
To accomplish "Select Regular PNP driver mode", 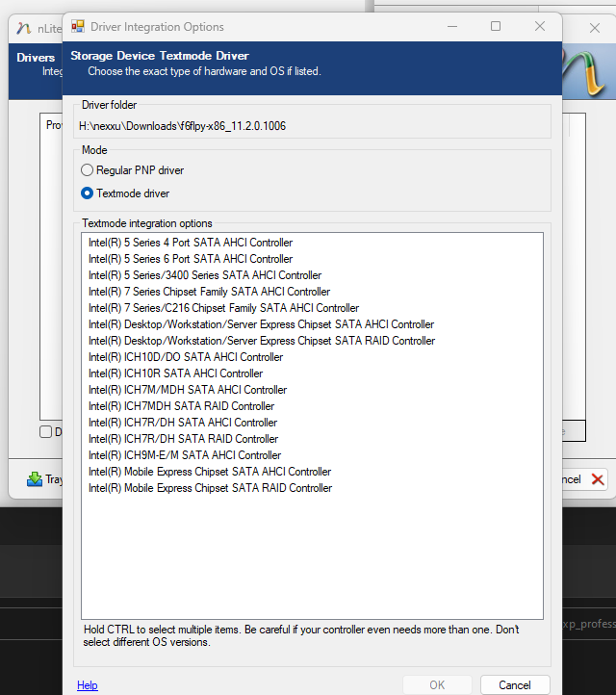I will (132, 170).
